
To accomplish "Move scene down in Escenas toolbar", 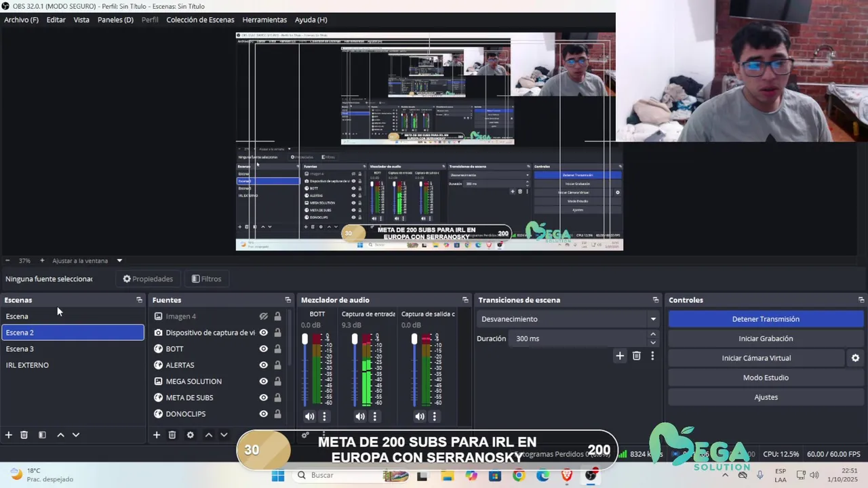I will tap(76, 435).
